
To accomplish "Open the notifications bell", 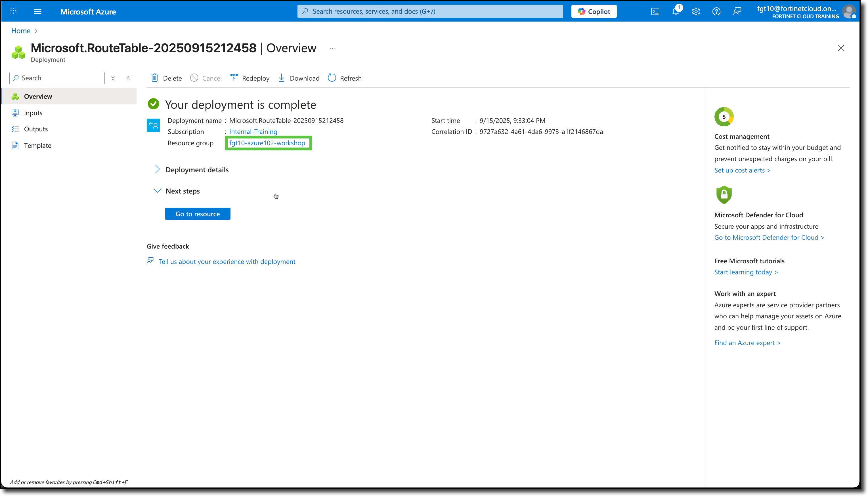I will [x=675, y=11].
